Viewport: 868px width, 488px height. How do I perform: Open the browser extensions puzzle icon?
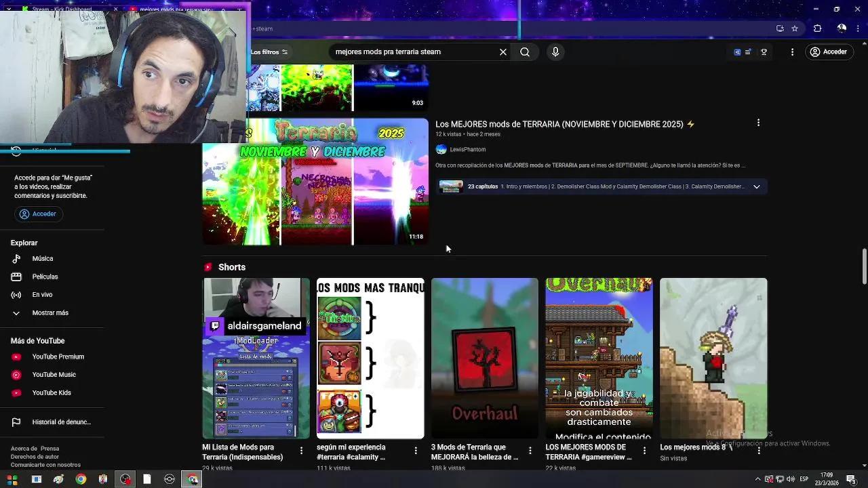(817, 28)
